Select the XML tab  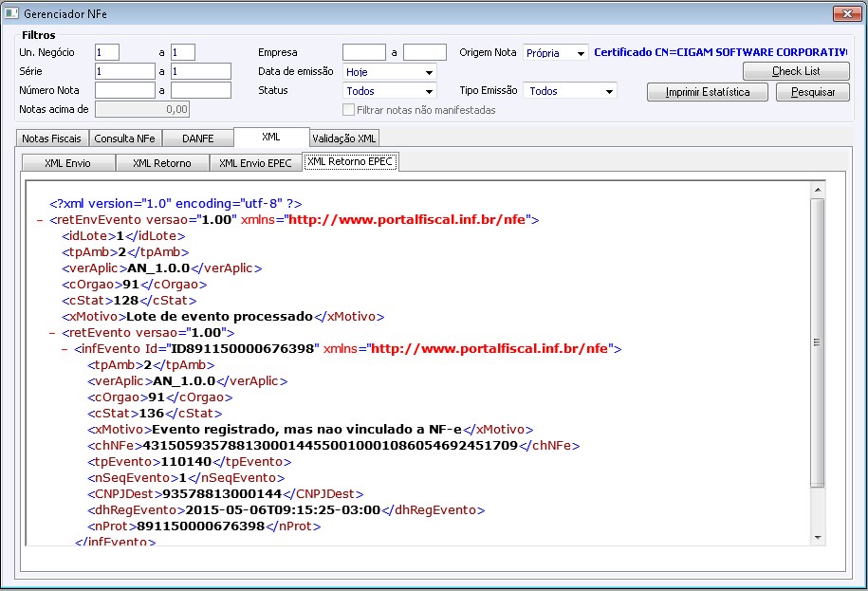click(271, 137)
